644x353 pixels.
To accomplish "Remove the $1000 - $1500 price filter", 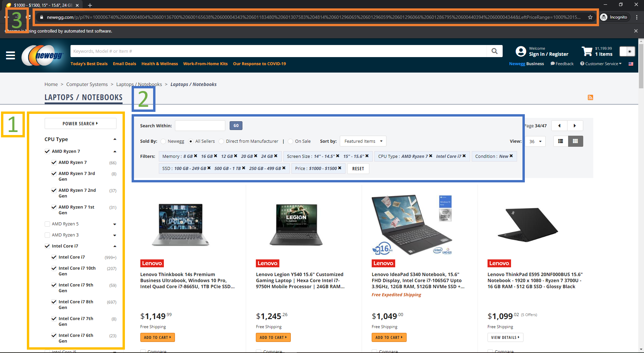I will point(339,168).
